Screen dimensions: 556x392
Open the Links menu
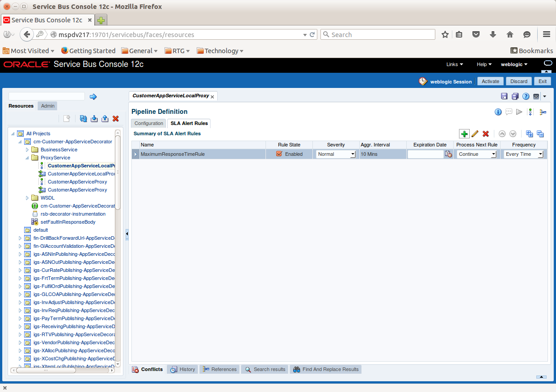coord(455,64)
